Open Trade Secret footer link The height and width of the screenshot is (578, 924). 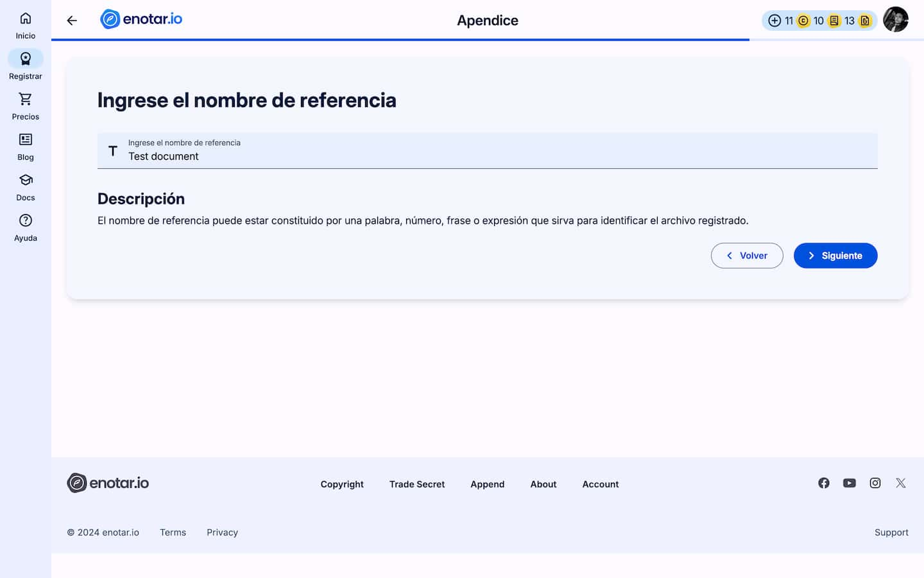coord(417,484)
